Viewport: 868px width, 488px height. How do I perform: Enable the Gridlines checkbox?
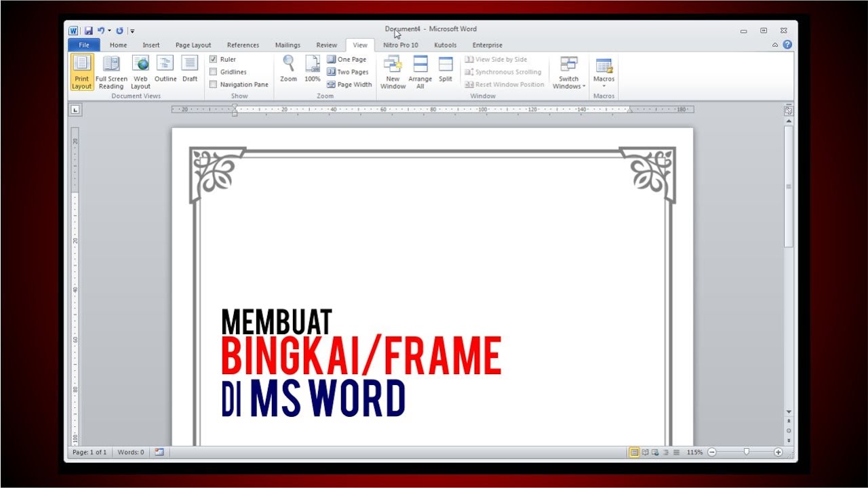[214, 72]
